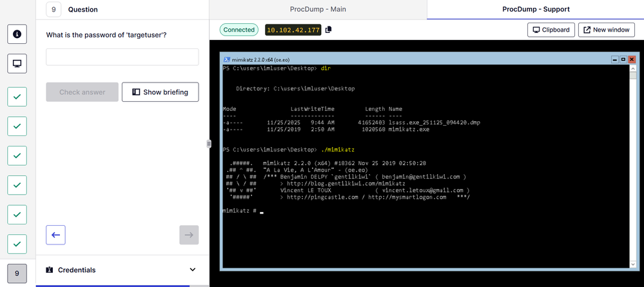The width and height of the screenshot is (644, 287).
Task: Select the sixth completed task checkmark
Action: click(17, 244)
